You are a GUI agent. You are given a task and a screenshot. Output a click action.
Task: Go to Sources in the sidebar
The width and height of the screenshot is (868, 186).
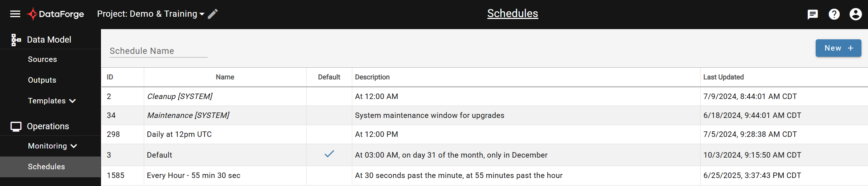coord(42,59)
